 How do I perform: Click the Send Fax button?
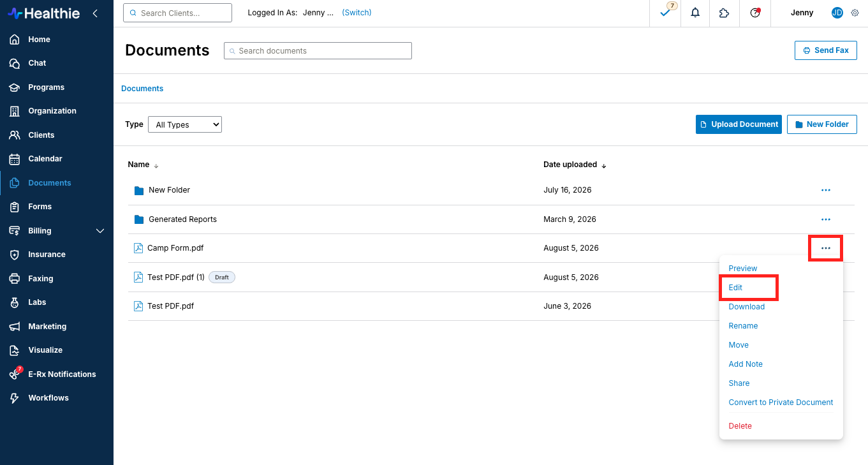pos(826,50)
